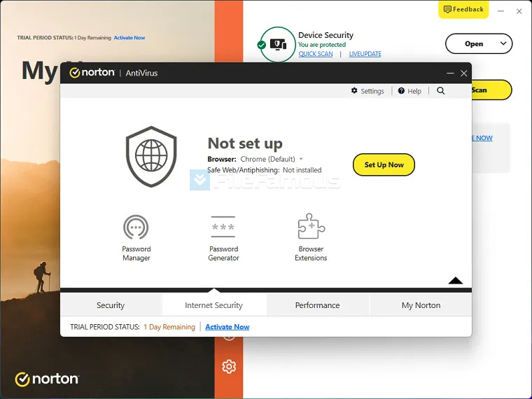Viewport: 532px width, 399px height.
Task: Select the Internet Security tab
Action: [213, 305]
